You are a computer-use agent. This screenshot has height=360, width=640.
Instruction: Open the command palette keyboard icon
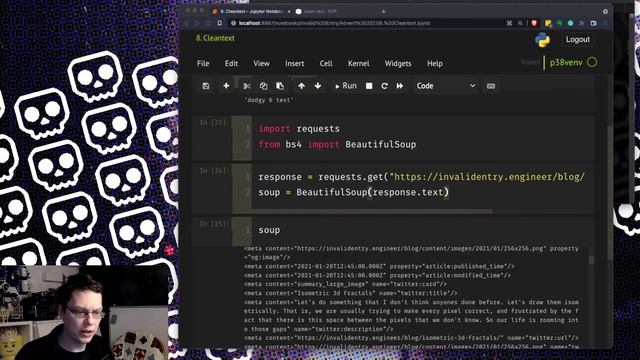point(491,86)
